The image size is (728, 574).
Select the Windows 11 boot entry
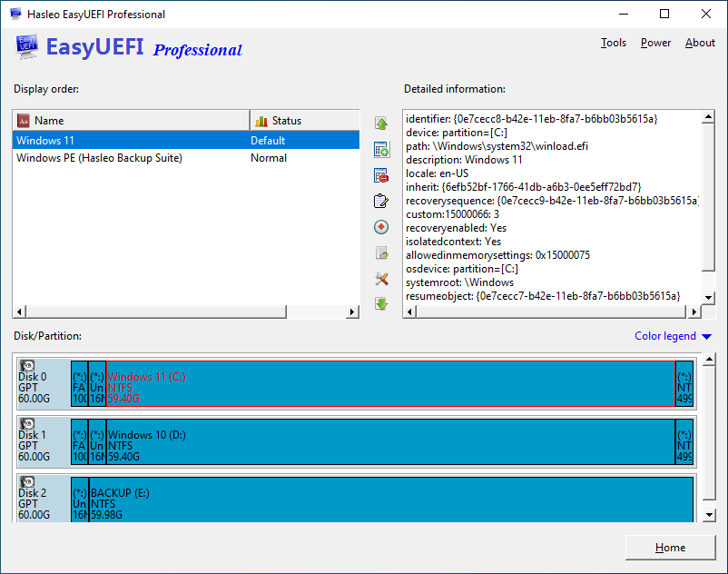pos(186,140)
